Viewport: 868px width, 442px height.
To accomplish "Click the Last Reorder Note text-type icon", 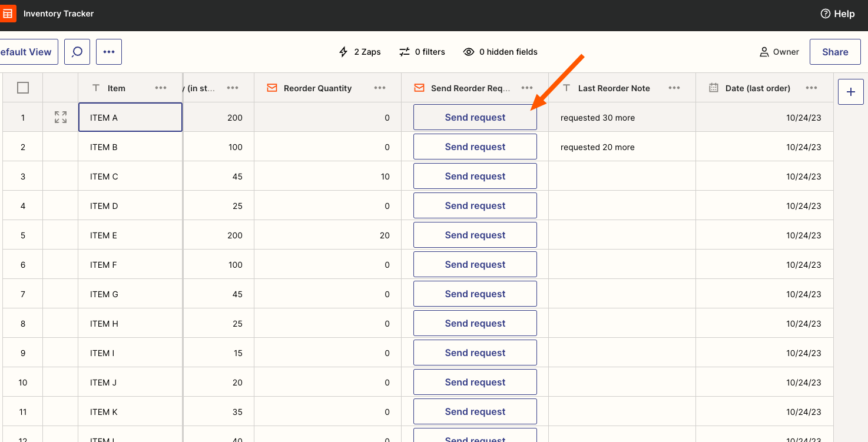I will (566, 88).
